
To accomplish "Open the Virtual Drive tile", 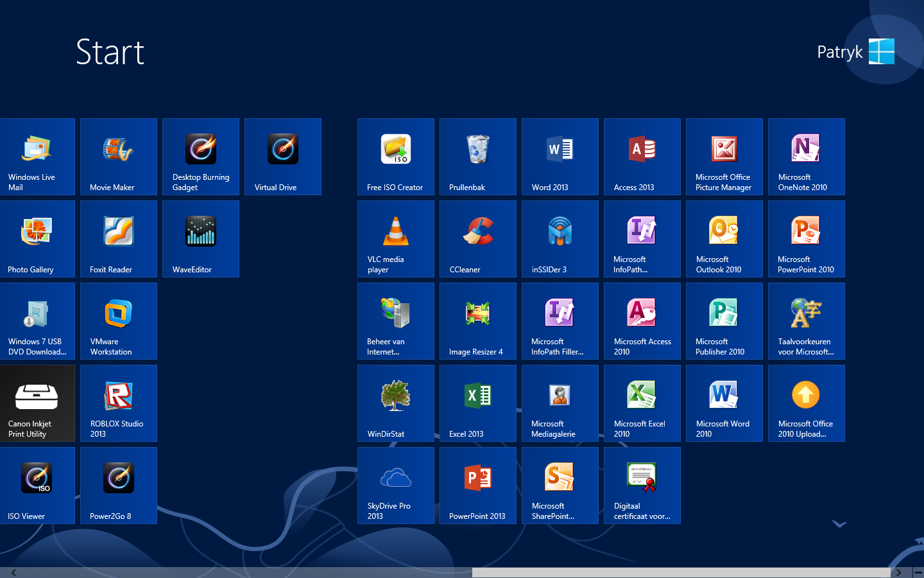I will 283,157.
